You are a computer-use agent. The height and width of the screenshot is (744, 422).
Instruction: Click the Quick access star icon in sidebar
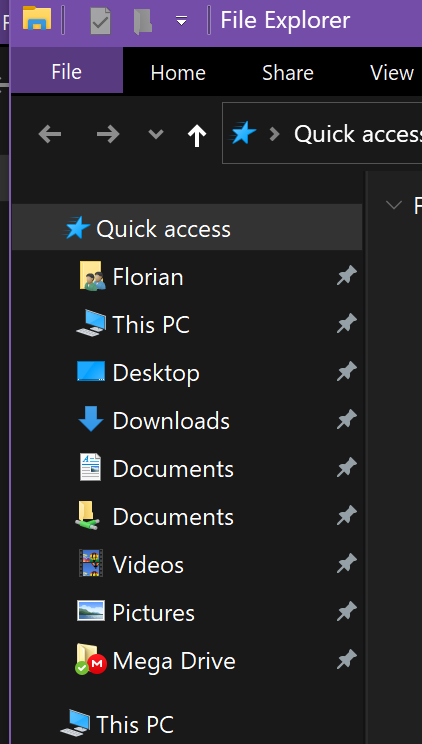tap(77, 228)
